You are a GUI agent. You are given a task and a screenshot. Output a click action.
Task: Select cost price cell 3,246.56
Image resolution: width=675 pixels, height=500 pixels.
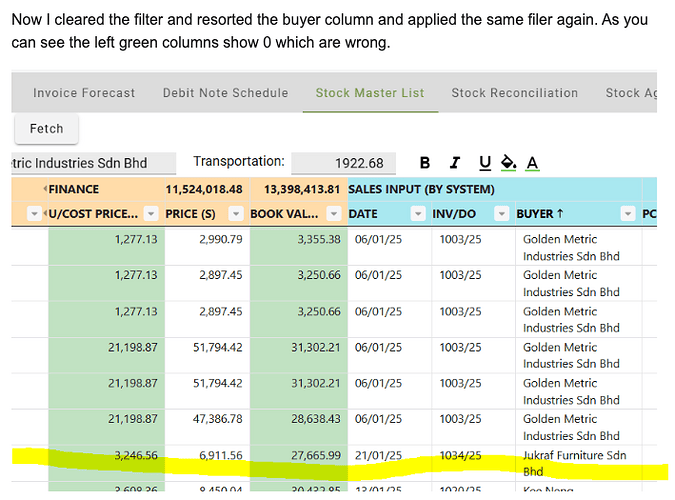107,463
